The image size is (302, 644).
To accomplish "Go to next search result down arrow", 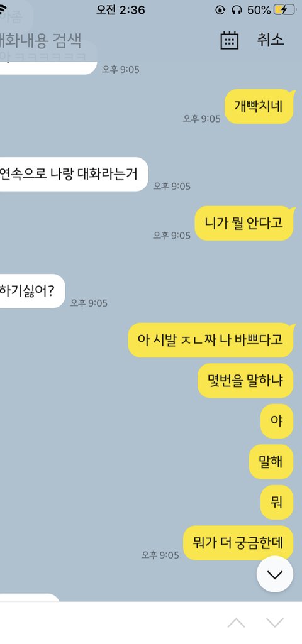I will pyautogui.click(x=275, y=623).
